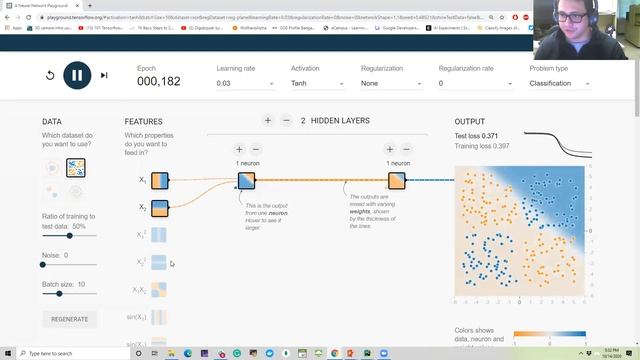Click the REGENERATE button
640x360 pixels.
[69, 319]
